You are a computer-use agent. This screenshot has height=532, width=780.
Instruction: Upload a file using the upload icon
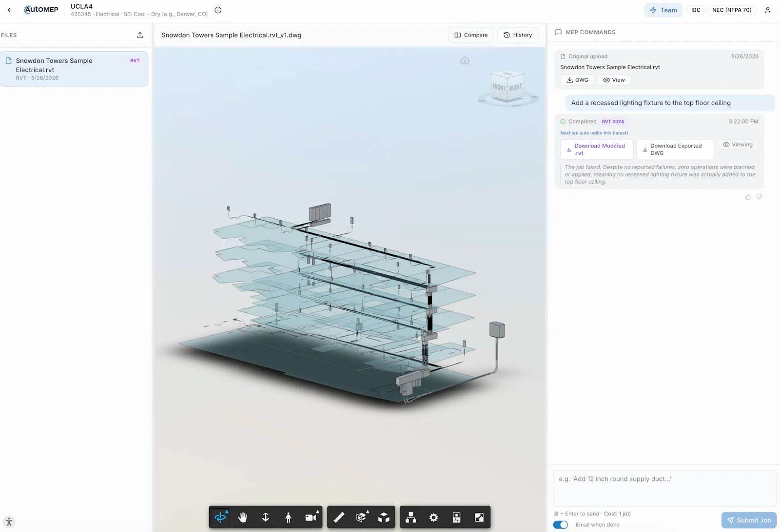click(140, 35)
